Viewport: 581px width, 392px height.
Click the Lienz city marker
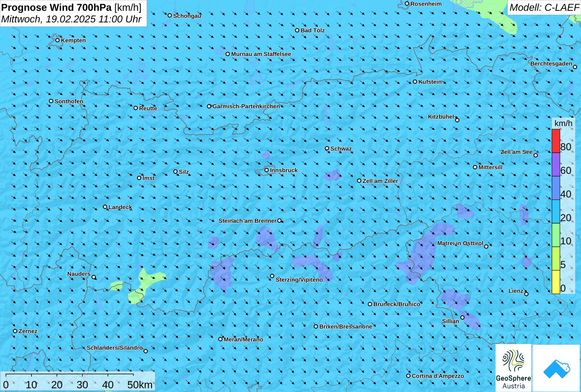[x=526, y=294]
